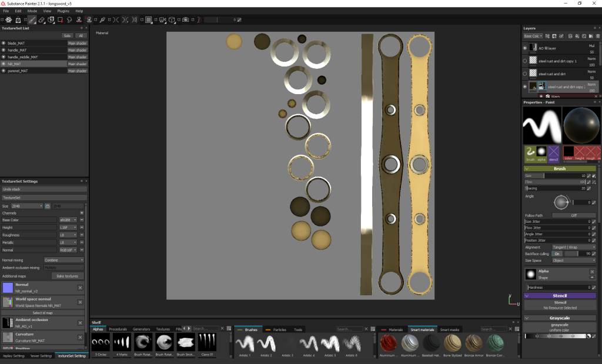Remove the Ambient occlusion map
The image size is (602, 364).
coord(80,323)
